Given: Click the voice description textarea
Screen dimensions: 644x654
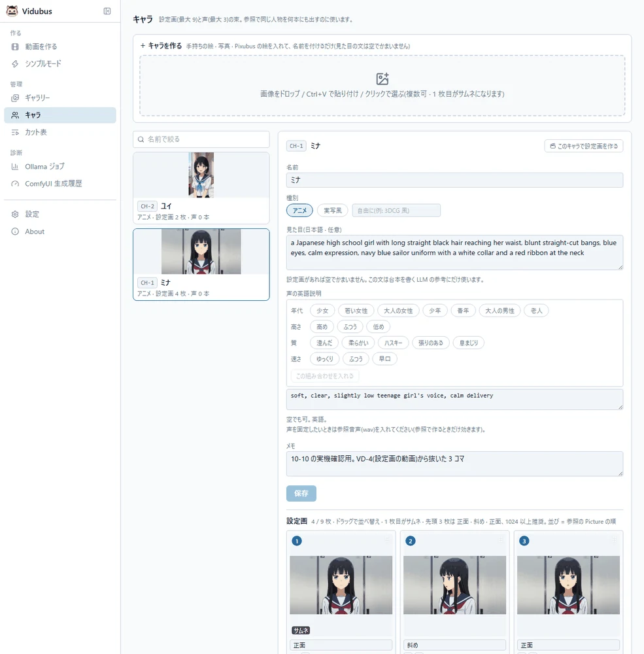Looking at the screenshot, I should pyautogui.click(x=454, y=400).
